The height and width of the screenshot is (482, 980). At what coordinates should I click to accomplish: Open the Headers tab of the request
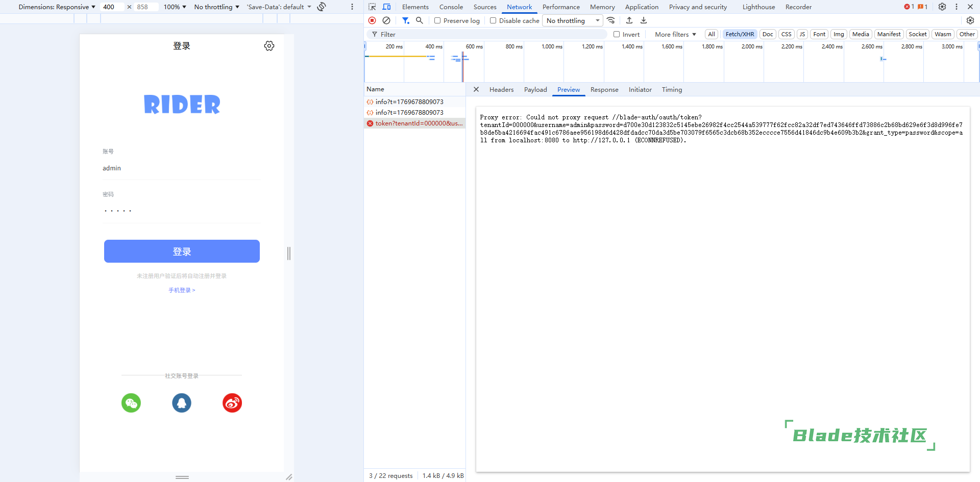(501, 90)
